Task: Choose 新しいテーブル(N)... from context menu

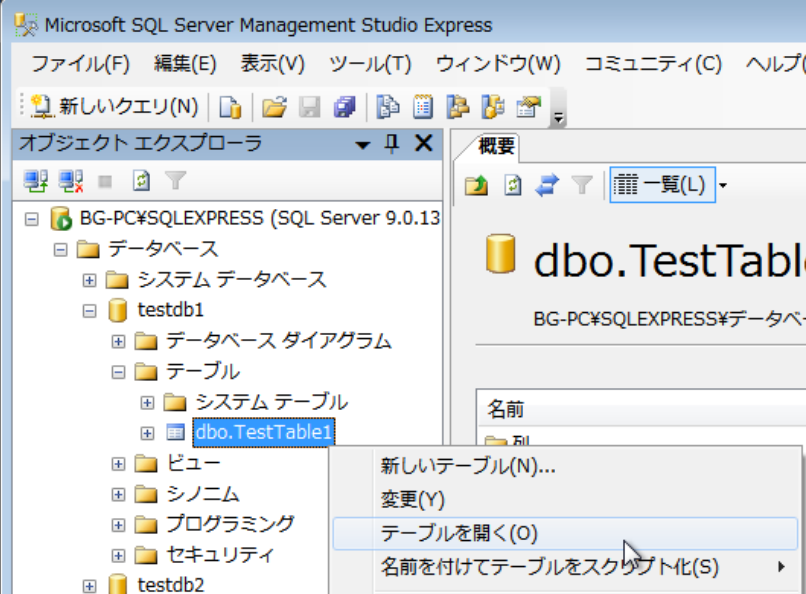Action: pyautogui.click(x=565, y=466)
